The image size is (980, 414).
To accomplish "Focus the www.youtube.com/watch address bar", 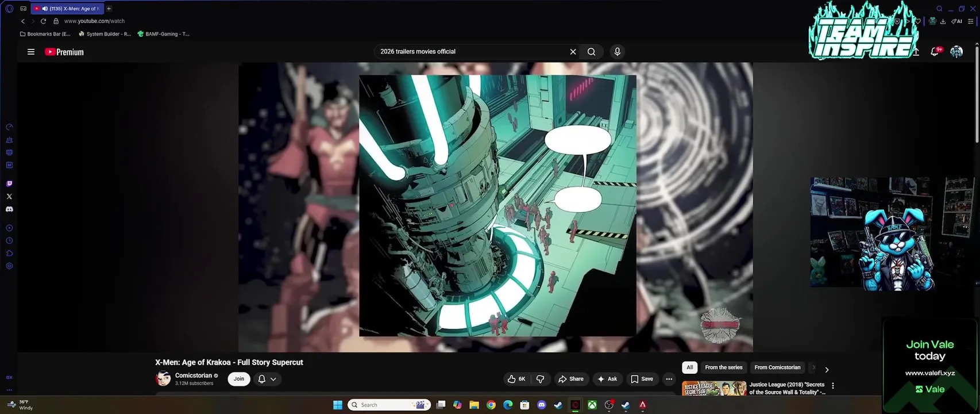I will click(94, 21).
